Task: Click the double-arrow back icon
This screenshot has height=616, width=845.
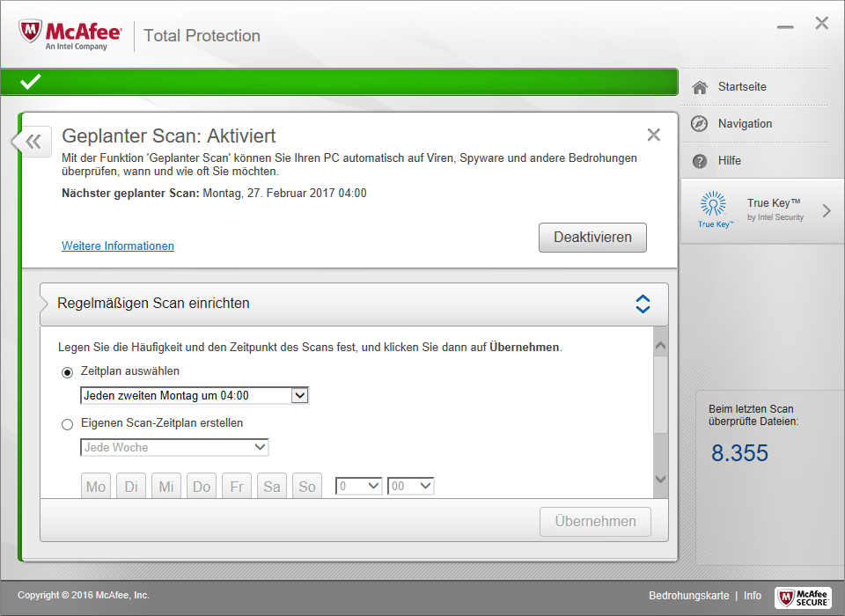Action: (x=33, y=141)
